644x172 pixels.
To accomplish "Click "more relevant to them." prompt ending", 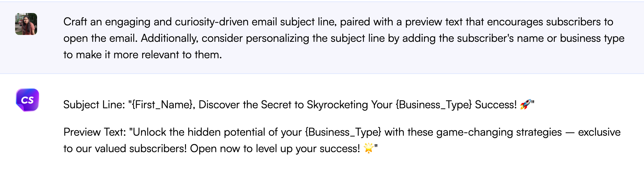I will (x=168, y=54).
